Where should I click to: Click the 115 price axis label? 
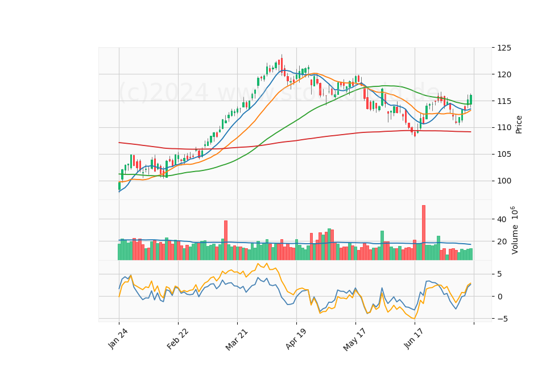[x=504, y=101]
